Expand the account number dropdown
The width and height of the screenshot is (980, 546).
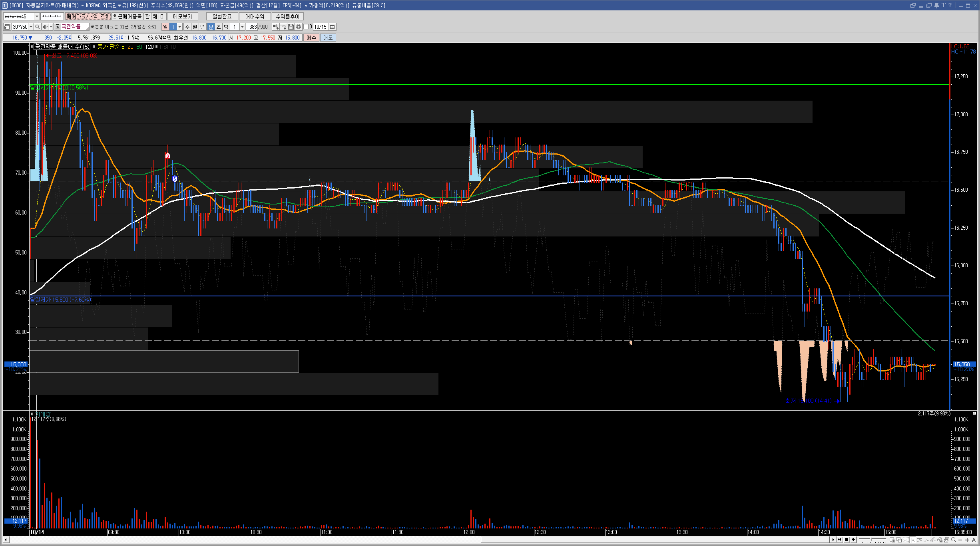[37, 16]
